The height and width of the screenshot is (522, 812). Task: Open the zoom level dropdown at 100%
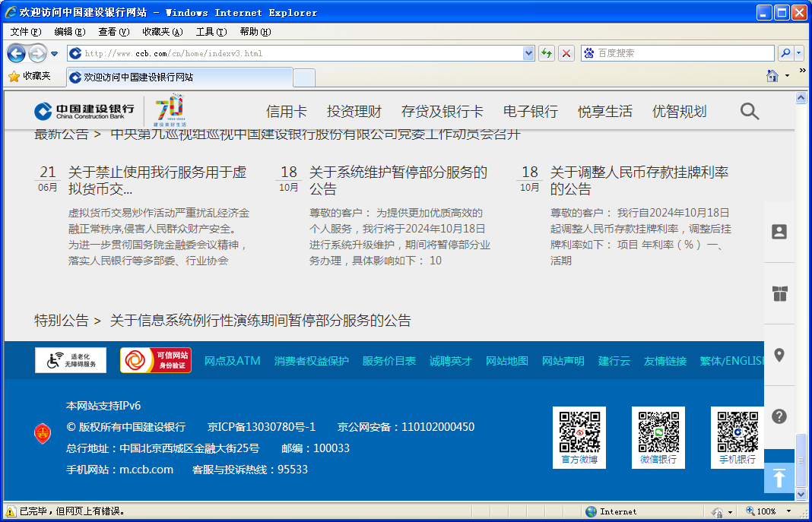click(x=788, y=511)
